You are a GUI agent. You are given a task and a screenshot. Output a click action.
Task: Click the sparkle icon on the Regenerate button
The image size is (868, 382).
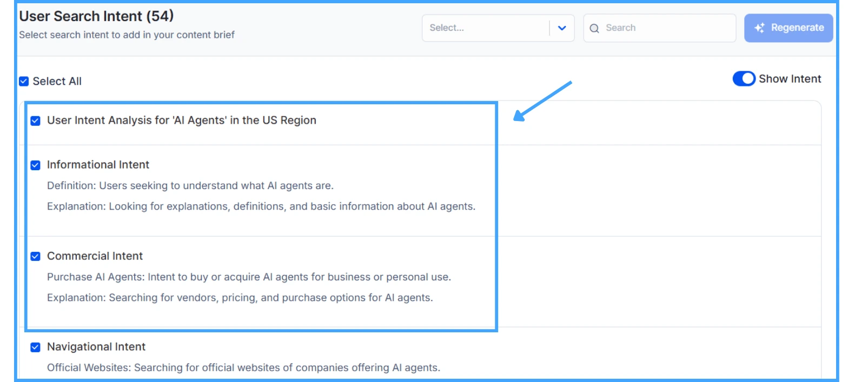(x=760, y=28)
